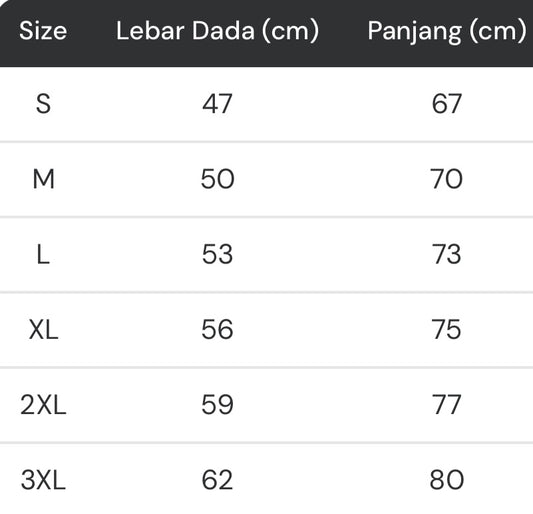Select the Lebar Dada (cm) header
Image resolution: width=533 pixels, height=514 pixels.
(x=218, y=31)
